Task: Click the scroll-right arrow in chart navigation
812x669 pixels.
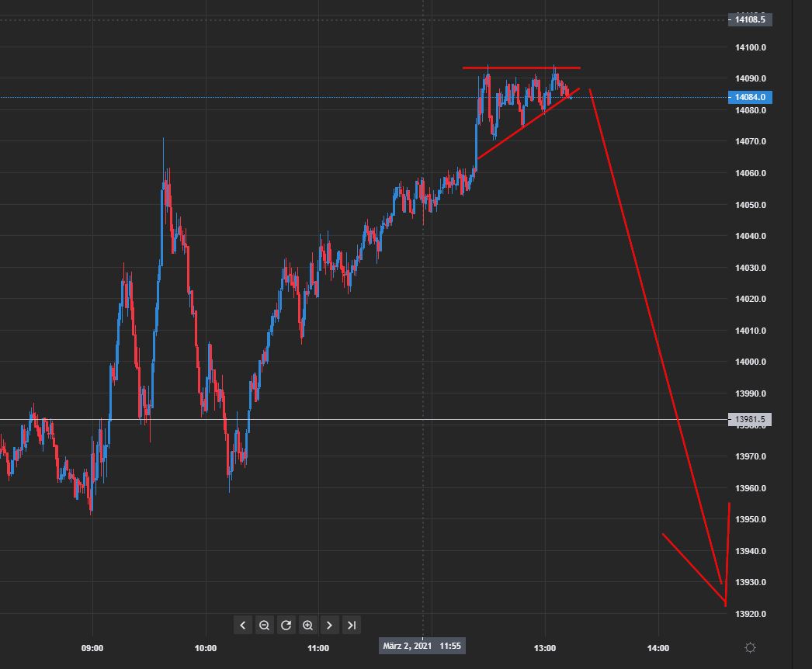Action: pos(329,625)
